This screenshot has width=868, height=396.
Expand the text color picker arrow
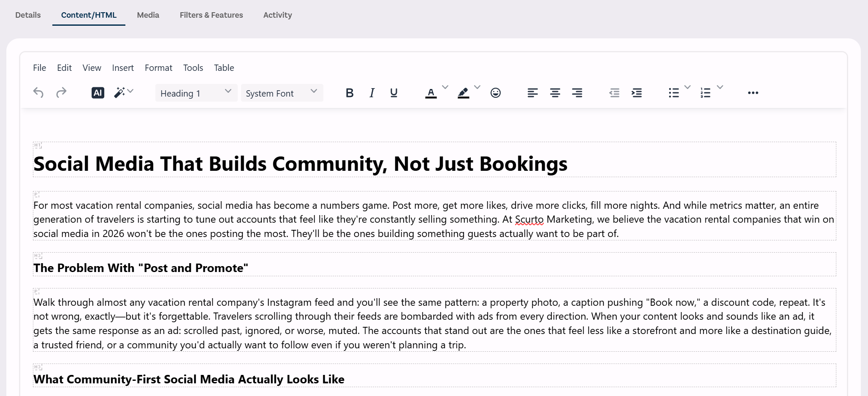point(445,87)
